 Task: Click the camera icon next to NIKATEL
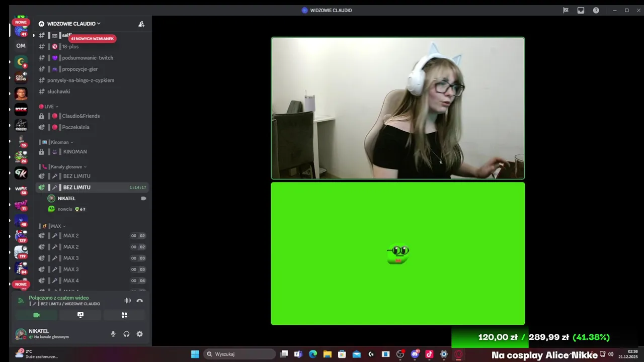coord(143,199)
